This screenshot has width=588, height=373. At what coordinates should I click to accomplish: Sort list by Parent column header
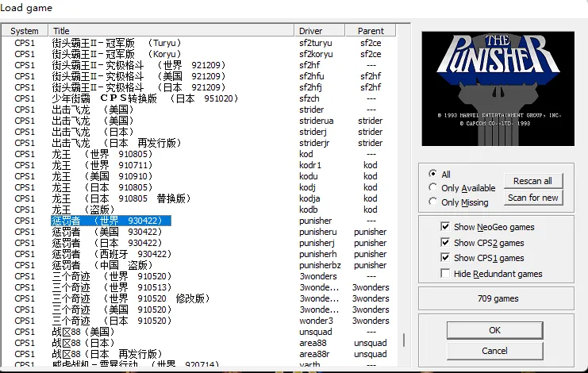(371, 31)
